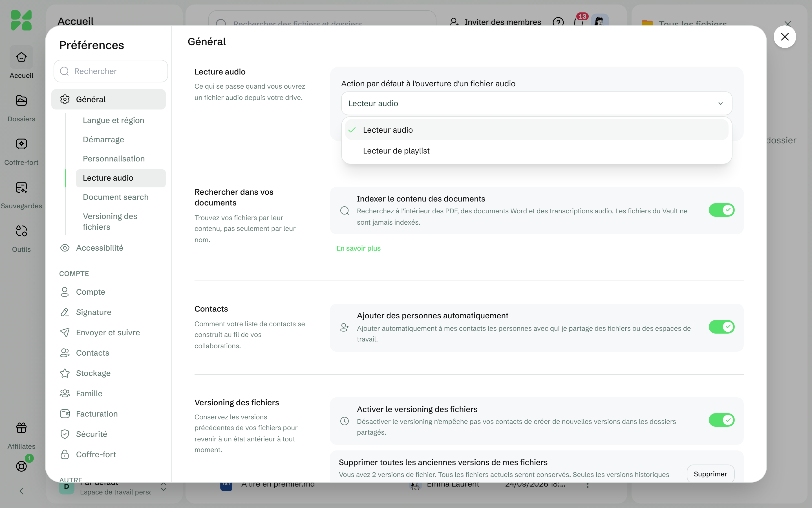Click the Supprimer button
This screenshot has width=812, height=508.
point(710,474)
